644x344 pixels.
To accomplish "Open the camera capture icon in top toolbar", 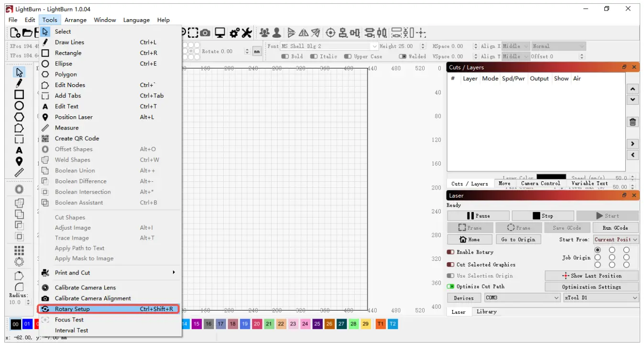I will (205, 33).
